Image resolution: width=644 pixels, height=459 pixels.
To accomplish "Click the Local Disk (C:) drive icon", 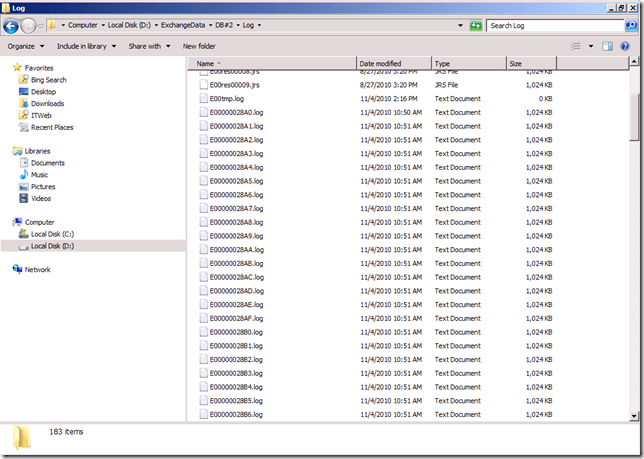I will click(23, 234).
